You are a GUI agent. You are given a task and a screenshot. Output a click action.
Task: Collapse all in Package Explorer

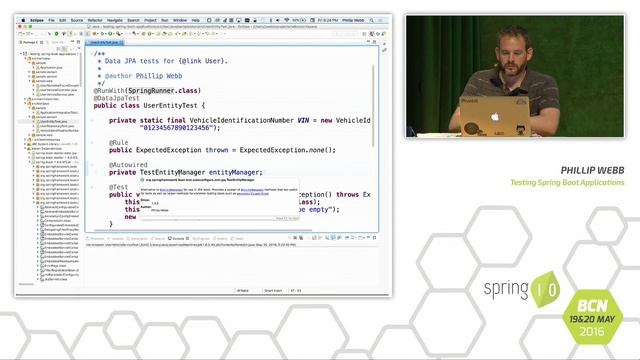pyautogui.click(x=58, y=48)
